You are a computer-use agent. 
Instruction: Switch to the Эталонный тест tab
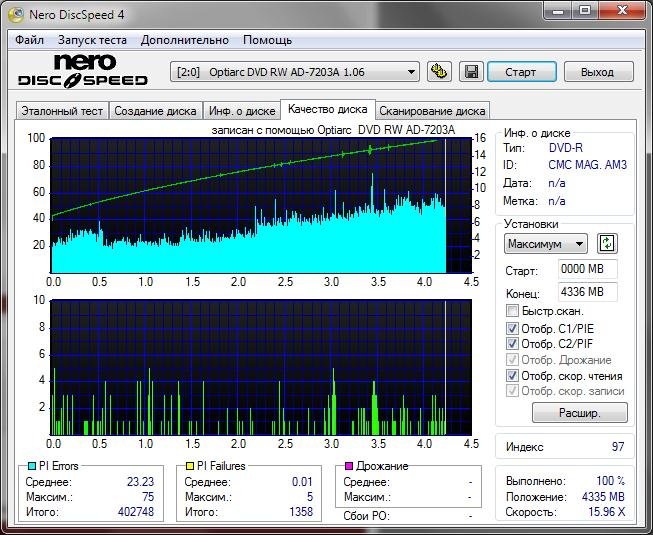tap(62, 111)
